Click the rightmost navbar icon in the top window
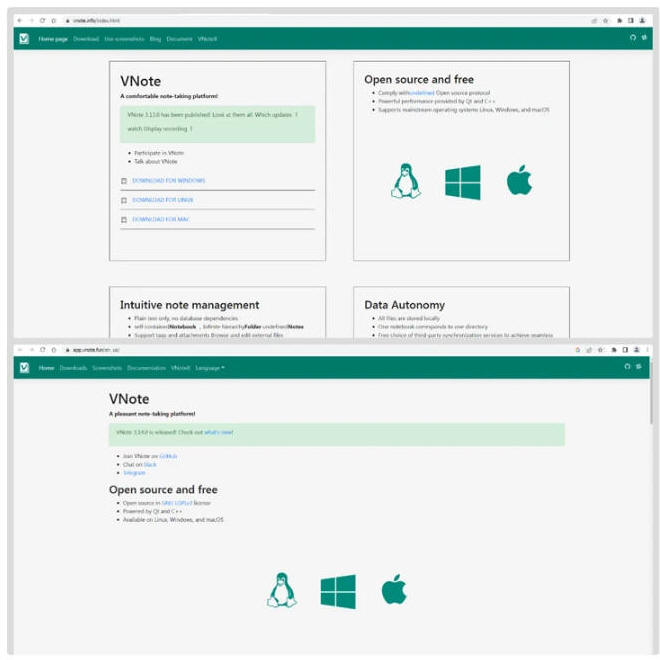This screenshot has width=660, height=660. pos(644,37)
